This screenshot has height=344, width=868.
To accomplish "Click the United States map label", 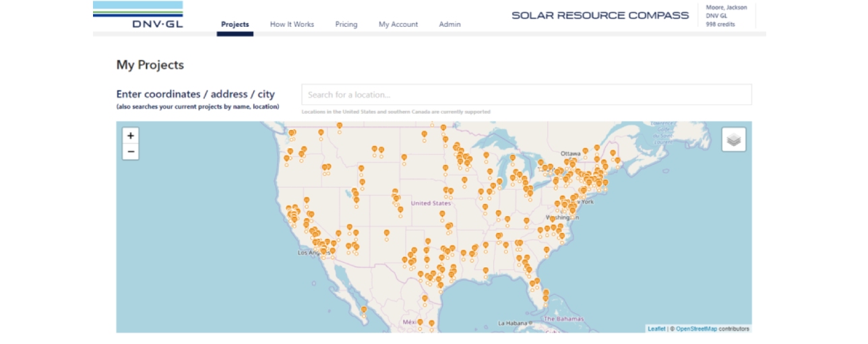I will (431, 203).
